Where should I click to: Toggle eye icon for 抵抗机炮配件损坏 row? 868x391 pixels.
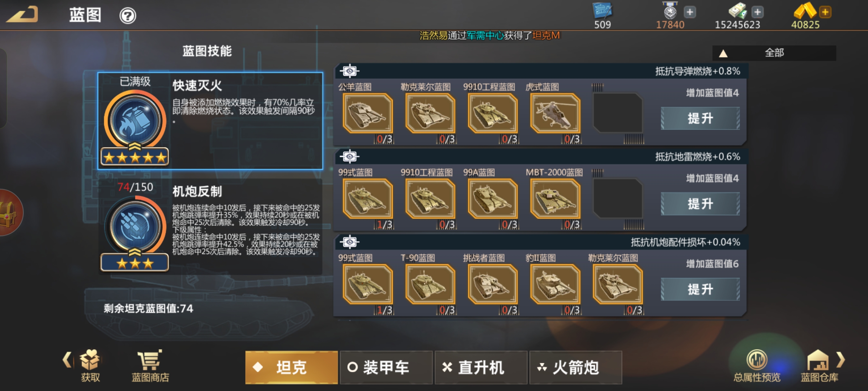pyautogui.click(x=349, y=242)
